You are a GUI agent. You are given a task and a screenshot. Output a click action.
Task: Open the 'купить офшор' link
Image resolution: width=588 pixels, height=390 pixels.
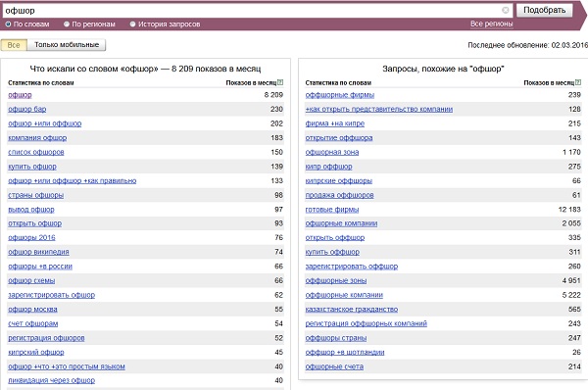pos(32,167)
